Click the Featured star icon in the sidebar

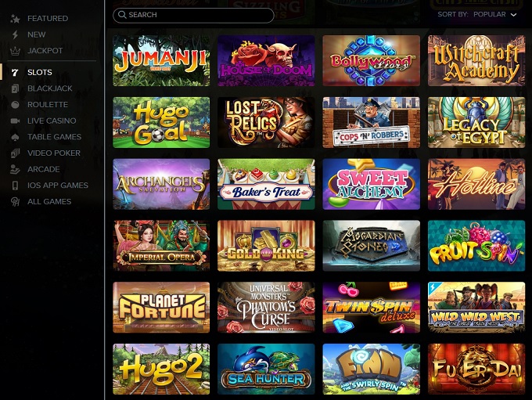coord(15,19)
